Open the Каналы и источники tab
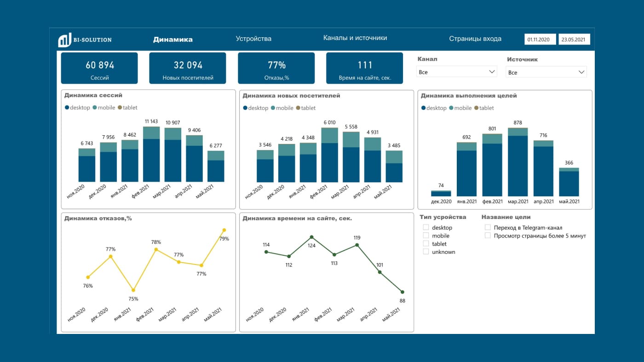 click(355, 38)
